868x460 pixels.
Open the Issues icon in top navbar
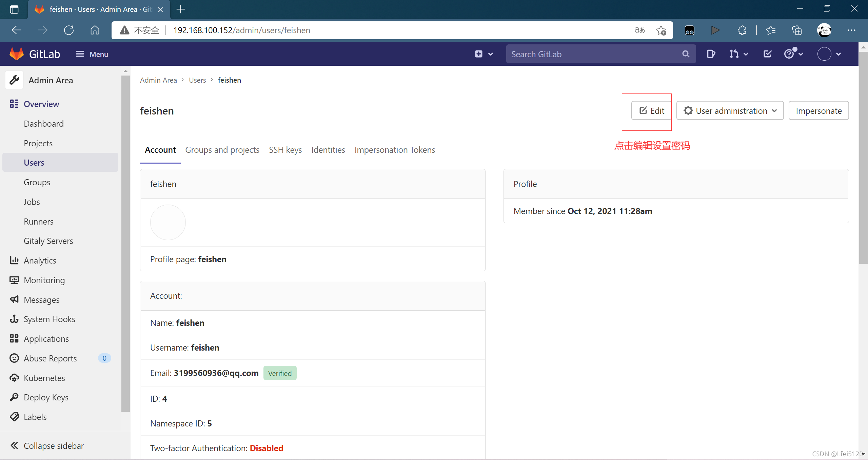pos(711,54)
